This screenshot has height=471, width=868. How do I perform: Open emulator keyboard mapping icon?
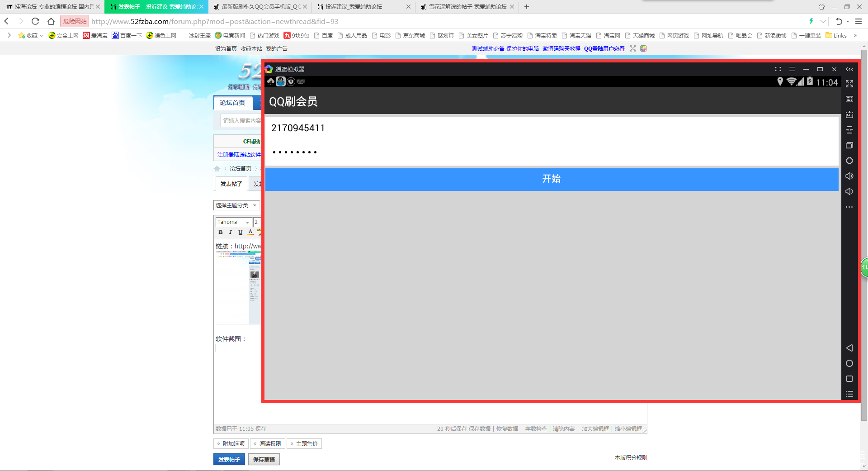pyautogui.click(x=849, y=99)
